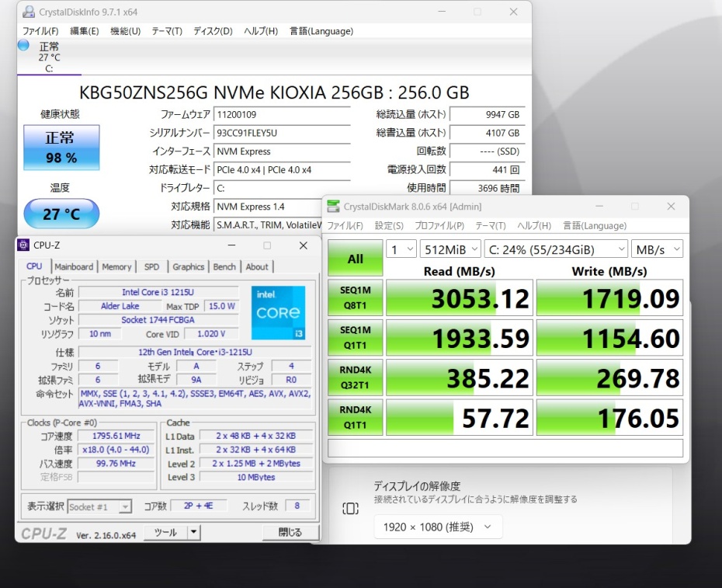Viewport: 722px width, 588px height.
Task: Click the CrystalDiskInfo app icon in title bar
Action: coord(28,12)
